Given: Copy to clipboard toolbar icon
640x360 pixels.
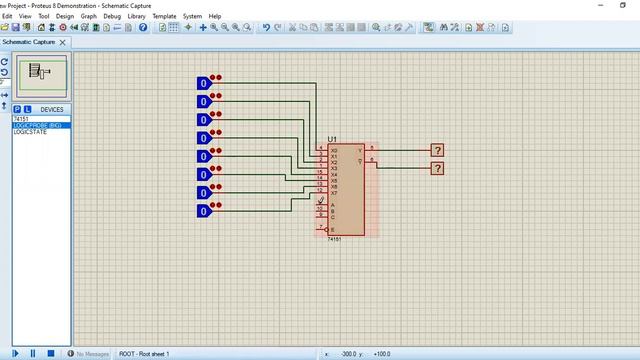Looking at the screenshot, I should click(303, 27).
